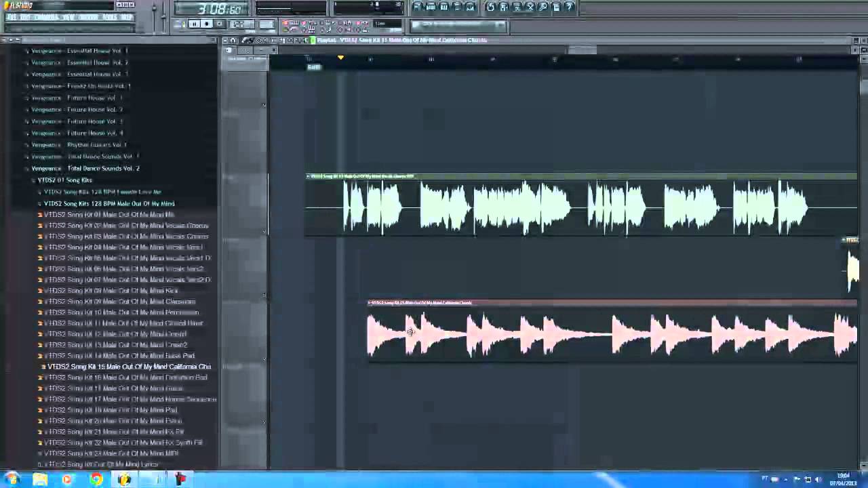Click the stop transport button
Image resolution: width=868 pixels, height=488 pixels.
[x=207, y=24]
